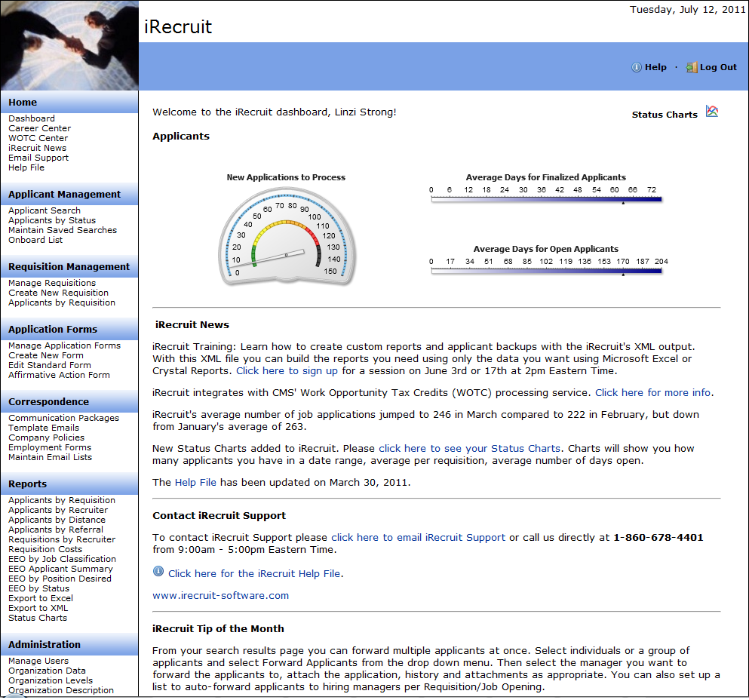Select Export to XML
The width and height of the screenshot is (749, 700).
pos(38,608)
